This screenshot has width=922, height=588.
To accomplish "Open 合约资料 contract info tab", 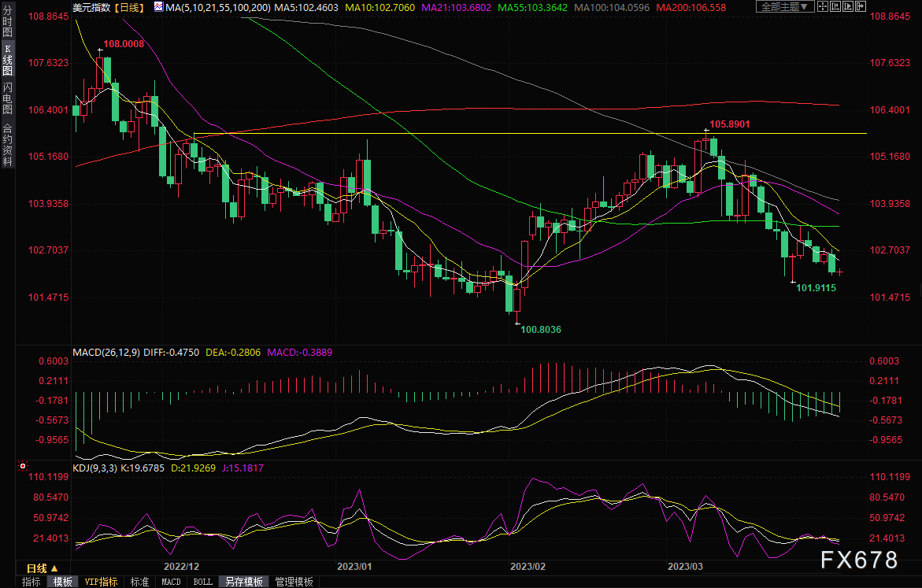I will point(7,144).
